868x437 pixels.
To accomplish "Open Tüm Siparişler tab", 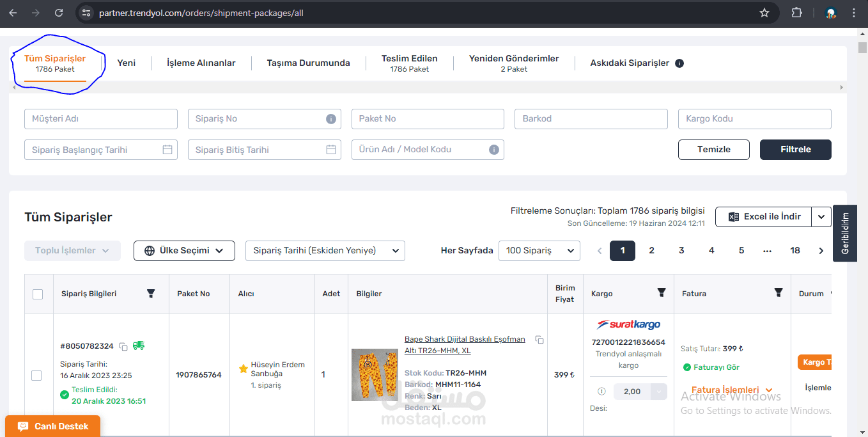I will point(55,63).
